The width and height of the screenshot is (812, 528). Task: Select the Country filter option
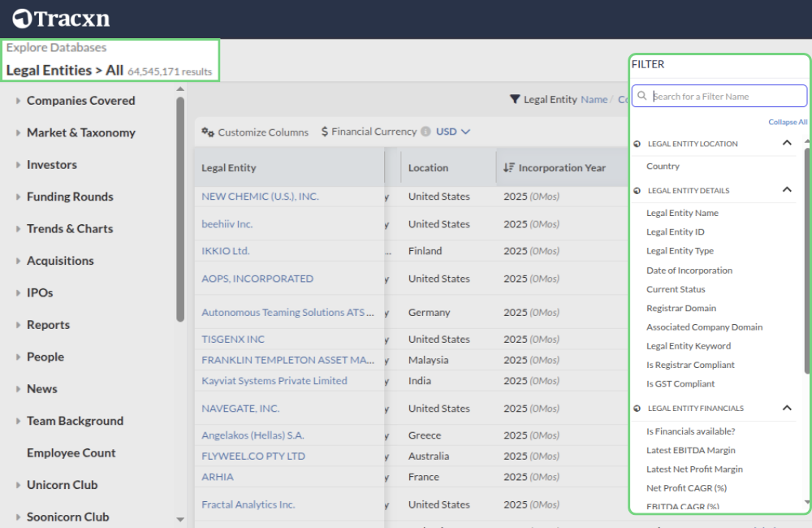point(663,167)
